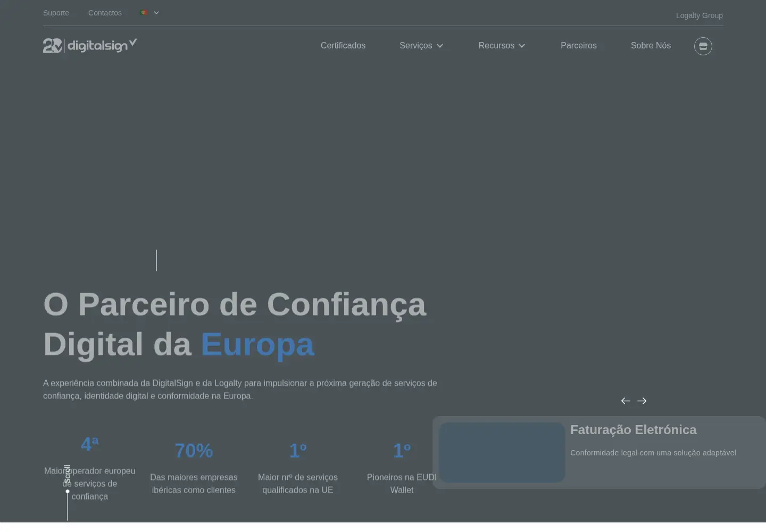This screenshot has height=532, width=766.
Task: Select the "O Parceiro de Confiança" heading line
Action: [235, 304]
